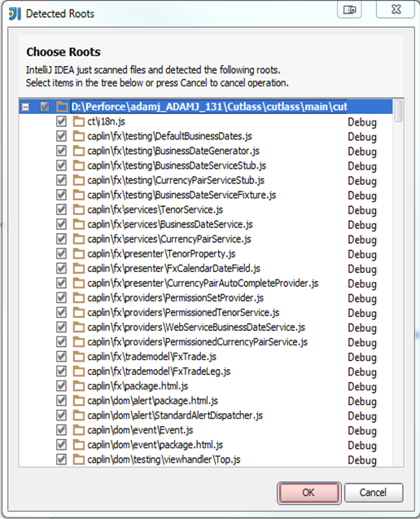Image resolution: width=420 pixels, height=519 pixels.
Task: Click the folder icon next to StandardAlertDispatcher.js
Action: [x=78, y=416]
